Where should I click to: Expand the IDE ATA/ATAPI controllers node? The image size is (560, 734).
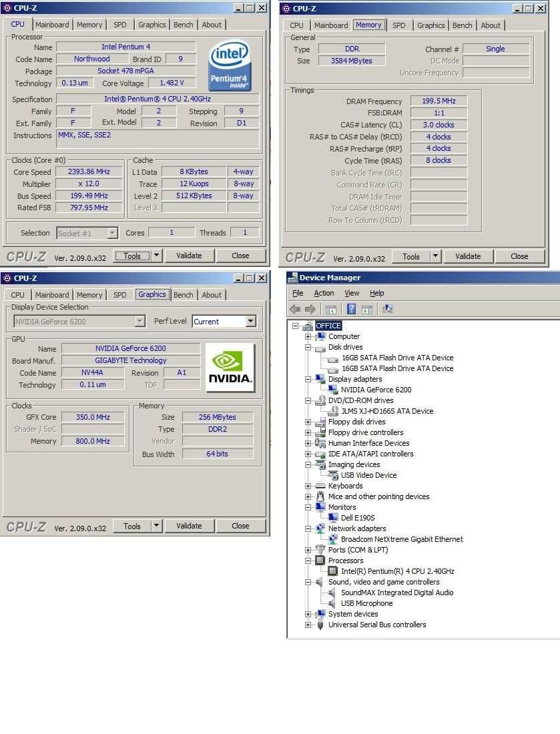click(308, 454)
